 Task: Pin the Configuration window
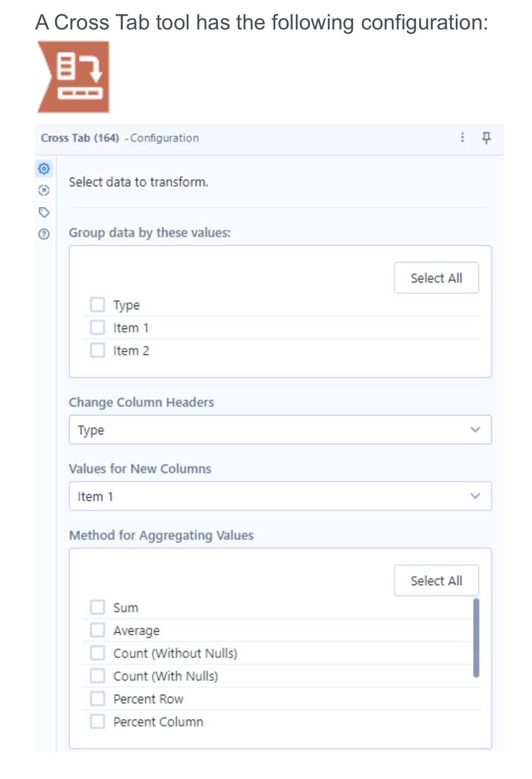[x=486, y=138]
